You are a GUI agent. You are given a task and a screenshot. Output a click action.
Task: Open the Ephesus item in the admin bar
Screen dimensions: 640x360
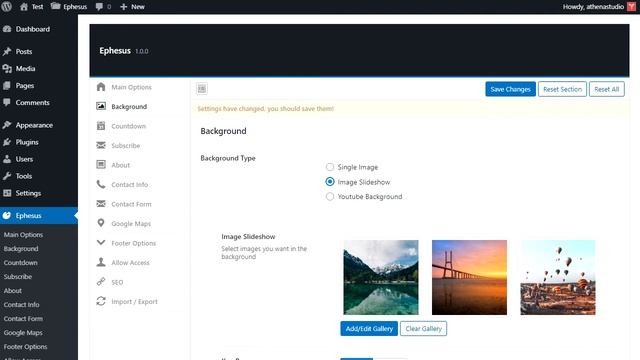pyautogui.click(x=69, y=7)
